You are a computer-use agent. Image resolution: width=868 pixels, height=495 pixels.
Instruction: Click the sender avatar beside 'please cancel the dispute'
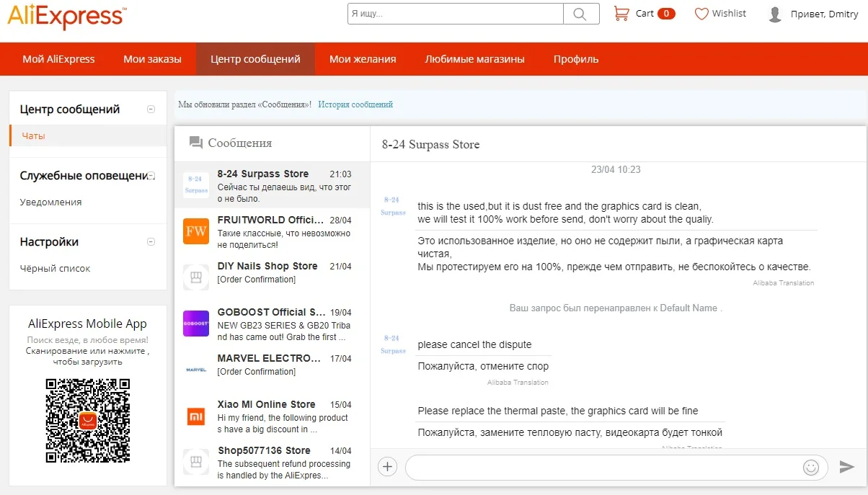(x=394, y=344)
